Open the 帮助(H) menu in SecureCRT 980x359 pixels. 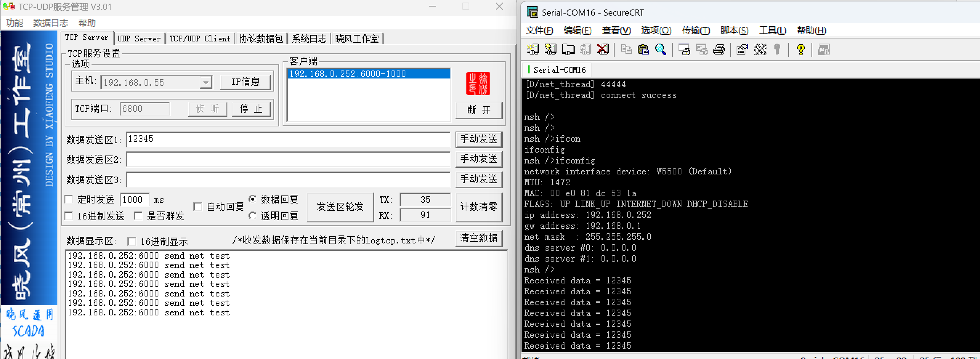tap(811, 31)
